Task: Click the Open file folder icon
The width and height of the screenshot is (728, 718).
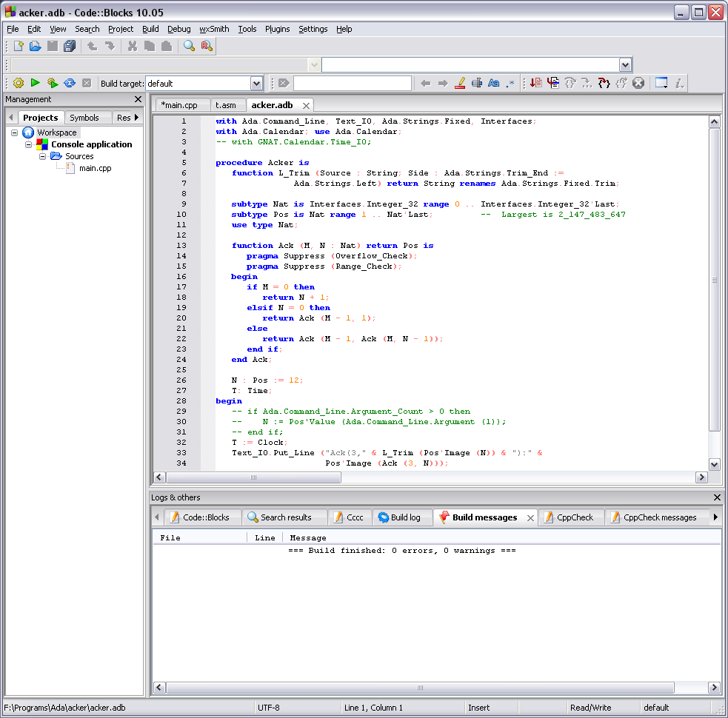Action: 36,47
